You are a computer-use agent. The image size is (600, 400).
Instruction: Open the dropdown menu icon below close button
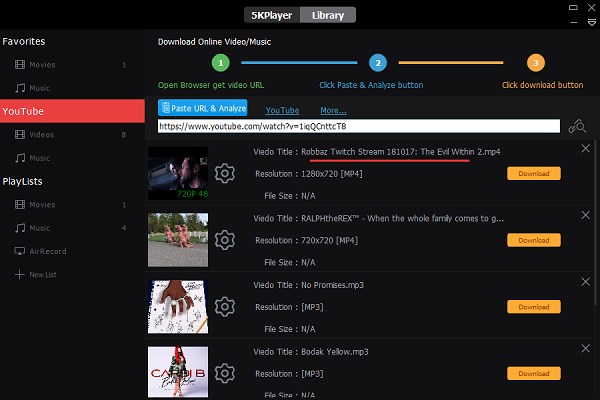[592, 23]
